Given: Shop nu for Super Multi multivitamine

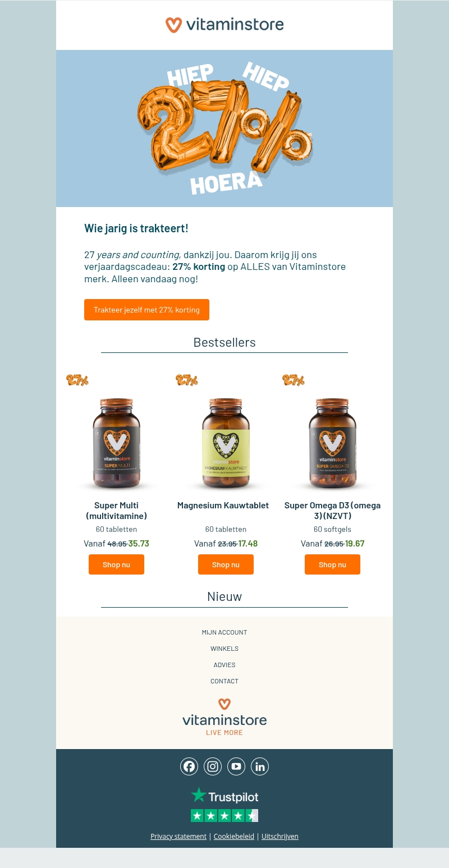Looking at the screenshot, I should point(116,564).
